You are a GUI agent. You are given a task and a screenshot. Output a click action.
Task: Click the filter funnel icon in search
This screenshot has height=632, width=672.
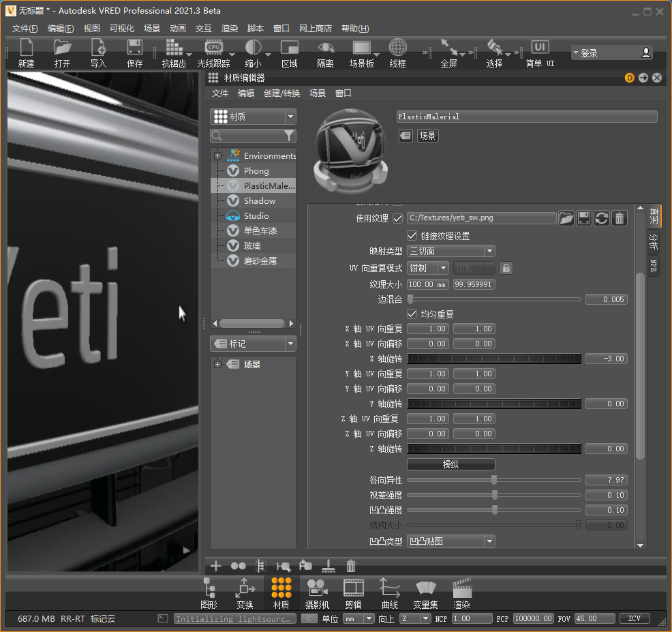(x=289, y=136)
